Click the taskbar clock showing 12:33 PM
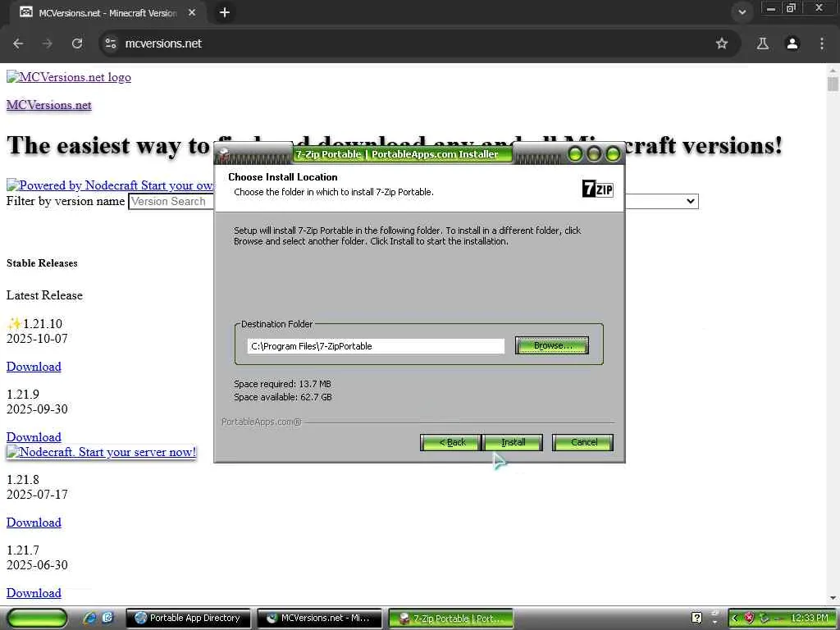This screenshot has height=630, width=840. [x=810, y=619]
